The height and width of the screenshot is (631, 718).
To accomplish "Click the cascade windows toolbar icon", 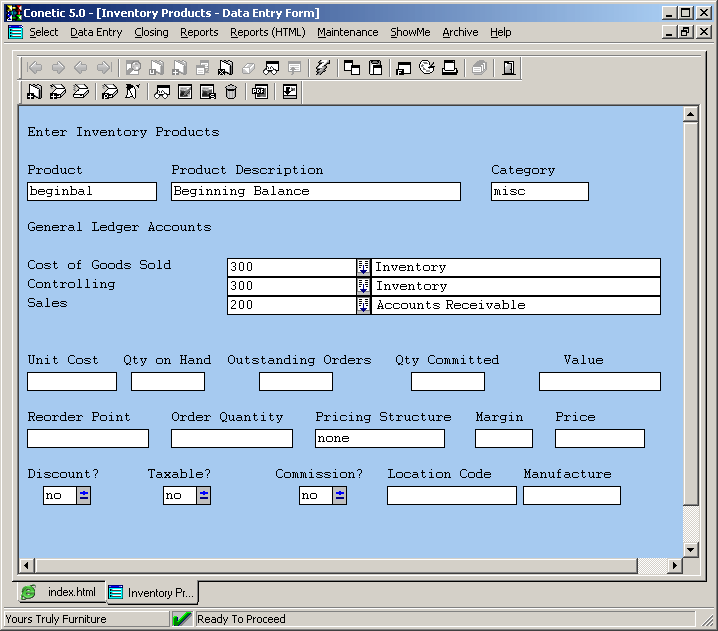I will pyautogui.click(x=352, y=68).
